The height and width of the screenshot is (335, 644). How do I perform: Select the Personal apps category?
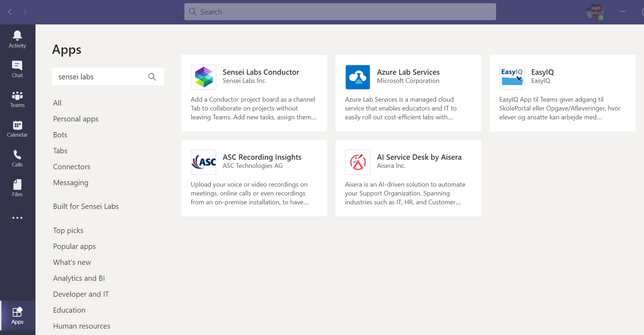76,119
